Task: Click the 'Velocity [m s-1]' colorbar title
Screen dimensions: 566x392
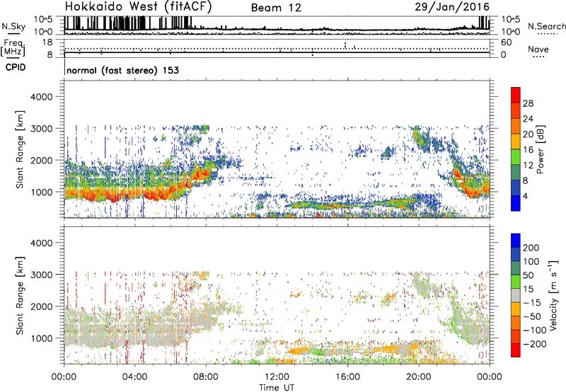Action: coord(553,295)
